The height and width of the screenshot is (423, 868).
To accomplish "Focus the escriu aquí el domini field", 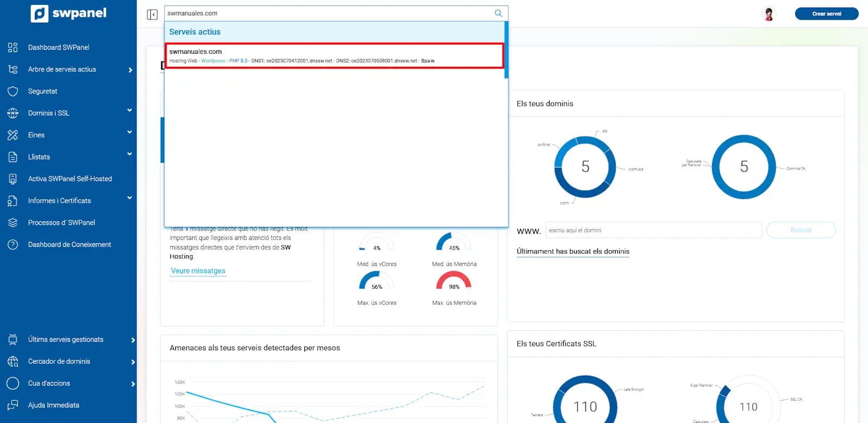I will tap(654, 230).
